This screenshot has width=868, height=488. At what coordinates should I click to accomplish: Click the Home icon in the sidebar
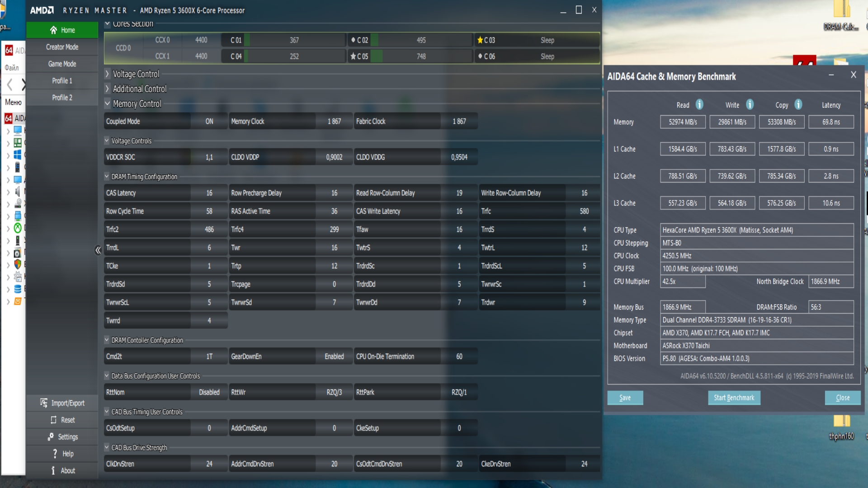pyautogui.click(x=53, y=30)
